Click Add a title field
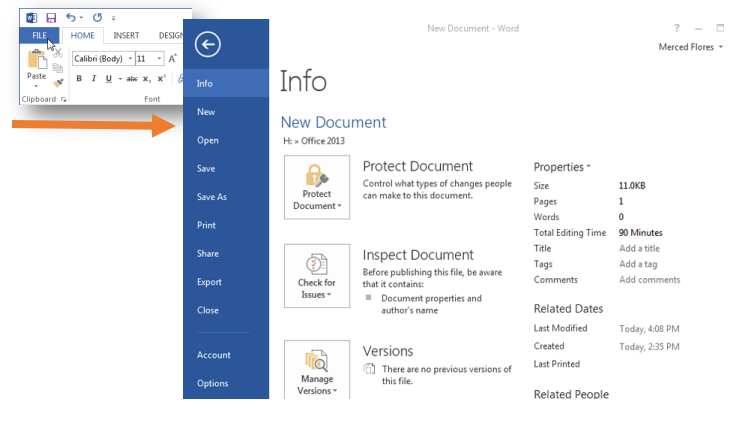This screenshot has width=735, height=432. (639, 248)
